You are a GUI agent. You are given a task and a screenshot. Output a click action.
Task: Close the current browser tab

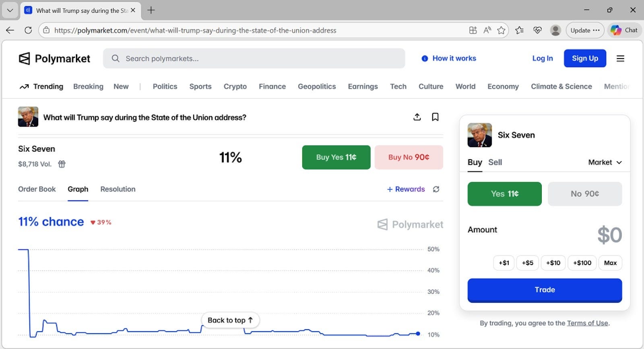[x=133, y=10]
